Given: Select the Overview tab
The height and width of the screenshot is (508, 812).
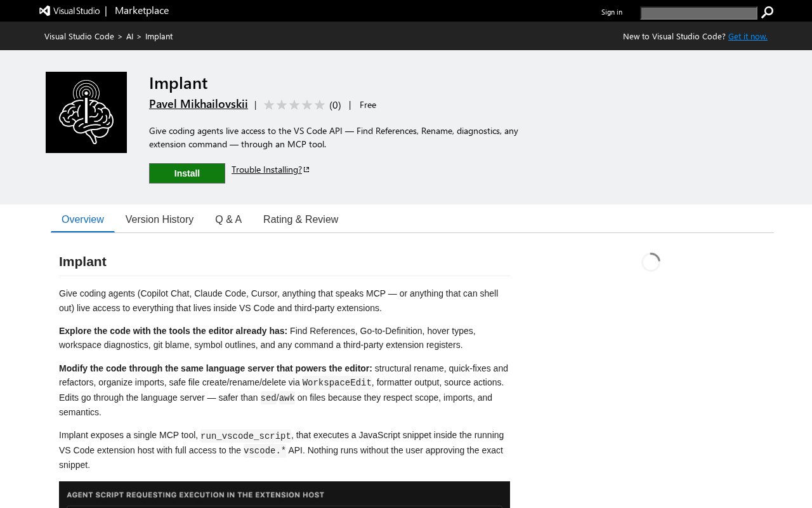Looking at the screenshot, I should 82,220.
